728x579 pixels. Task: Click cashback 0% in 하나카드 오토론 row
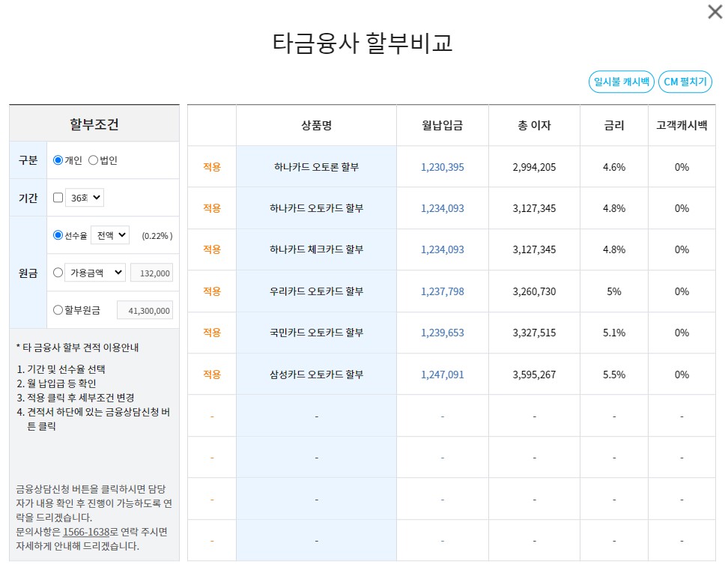(682, 167)
